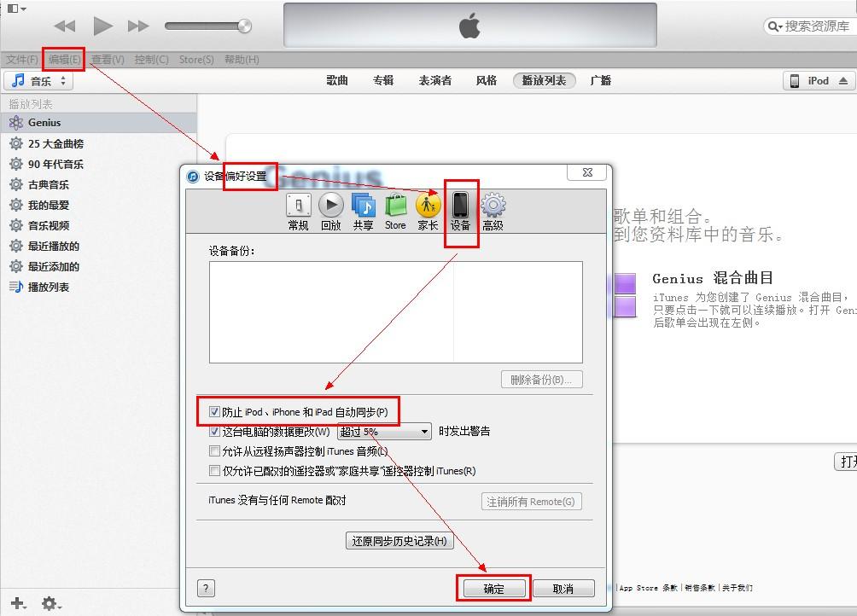Screen dimensions: 857x616
Task: Click the fast forward next track button
Action: tap(138, 26)
